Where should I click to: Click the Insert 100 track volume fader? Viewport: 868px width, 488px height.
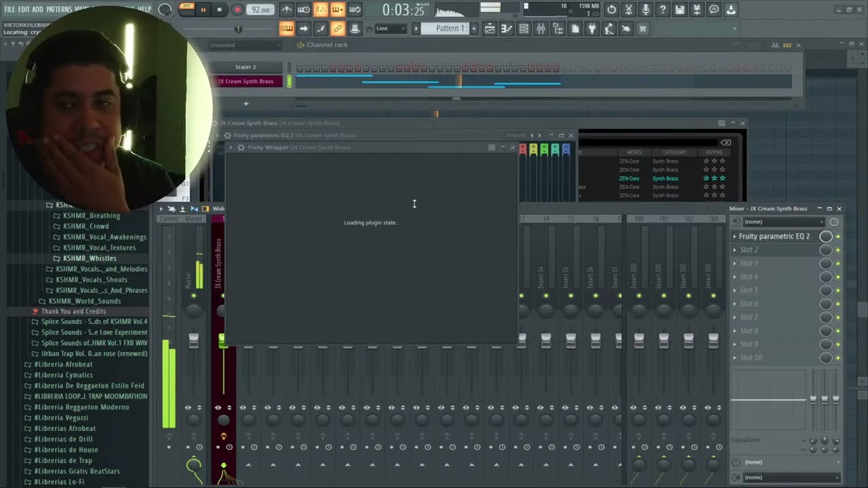(639, 340)
